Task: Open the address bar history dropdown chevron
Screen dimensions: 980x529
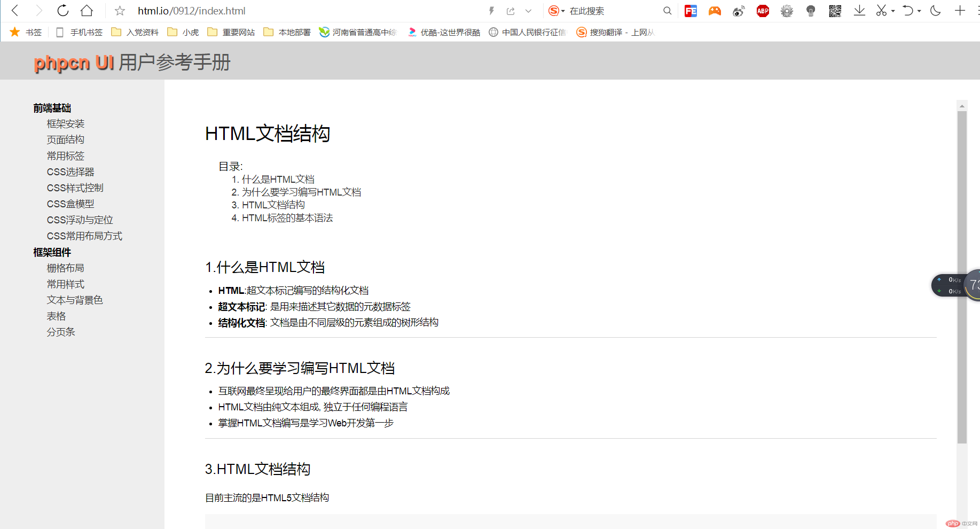Action: coord(528,11)
